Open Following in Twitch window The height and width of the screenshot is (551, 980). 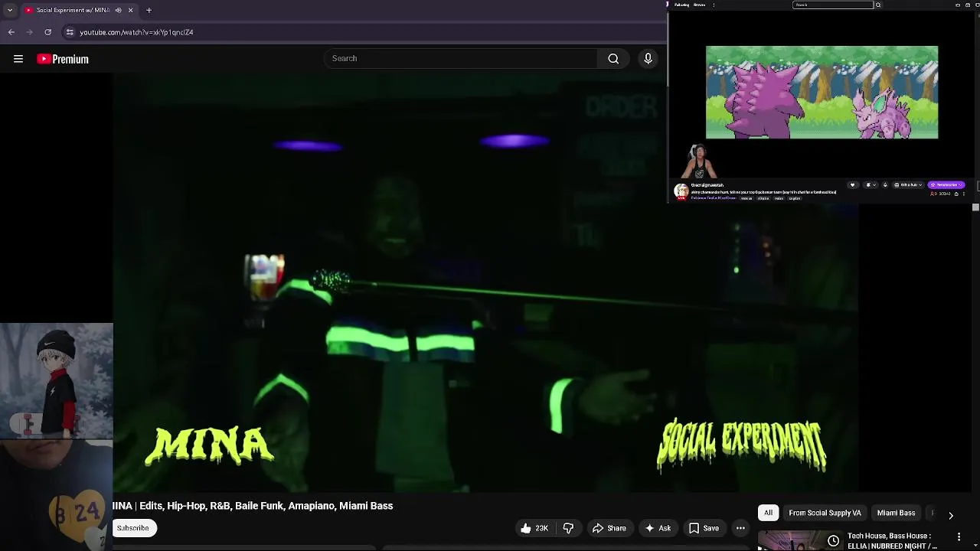681,5
